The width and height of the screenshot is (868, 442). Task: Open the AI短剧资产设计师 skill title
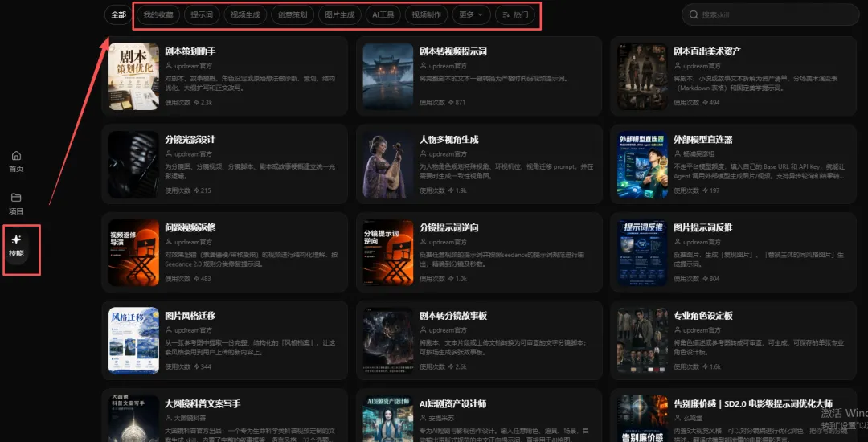[x=452, y=404]
